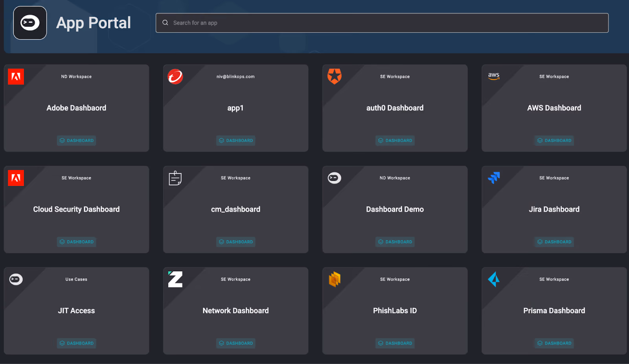Screen dimensions: 629x364
Task: Click "SE Workspace" label on Network Dashboard card
Action: tap(235, 279)
